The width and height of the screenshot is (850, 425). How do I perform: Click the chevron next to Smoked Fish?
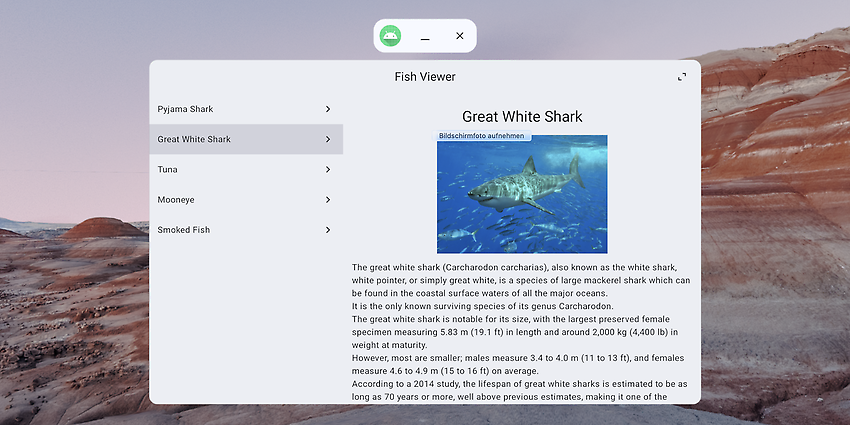click(x=328, y=230)
